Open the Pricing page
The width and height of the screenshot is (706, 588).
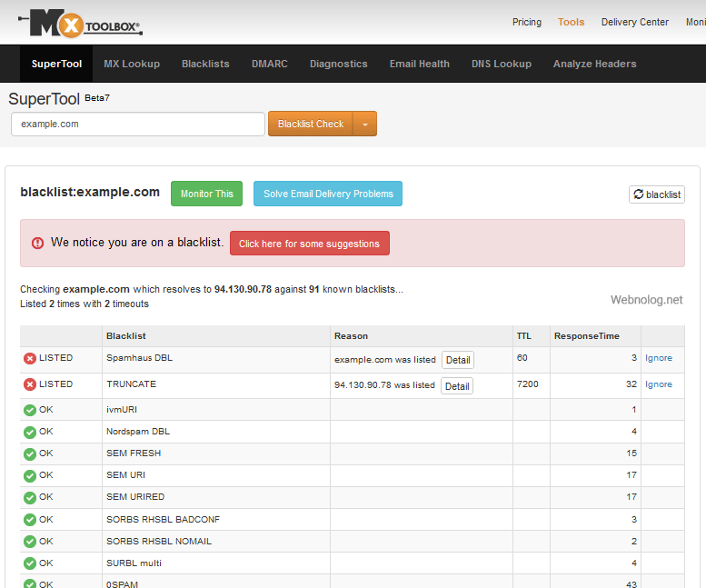[x=527, y=22]
